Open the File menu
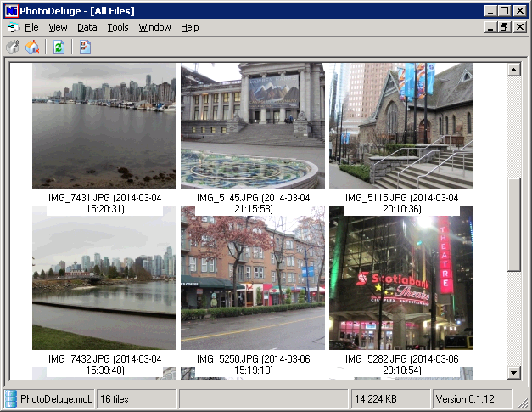This screenshot has height=412, width=532. pos(31,27)
